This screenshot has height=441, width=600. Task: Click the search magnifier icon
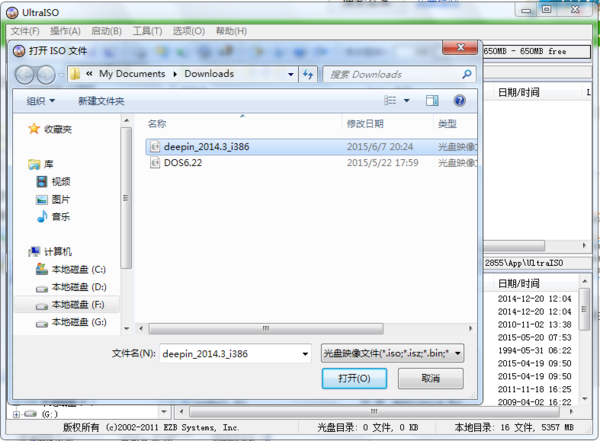click(x=466, y=74)
